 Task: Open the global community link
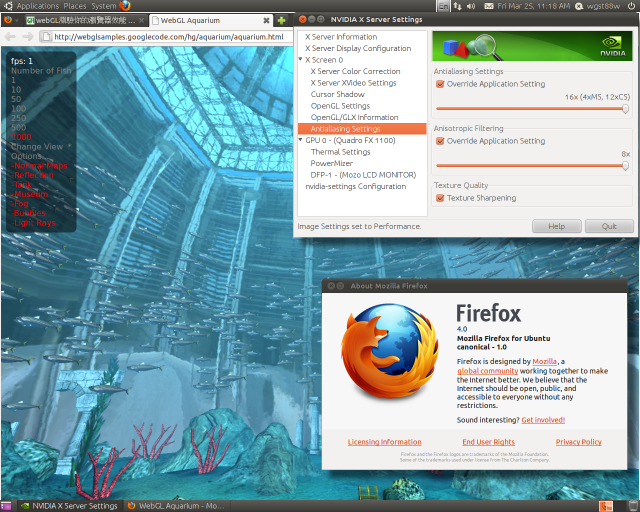(x=487, y=371)
